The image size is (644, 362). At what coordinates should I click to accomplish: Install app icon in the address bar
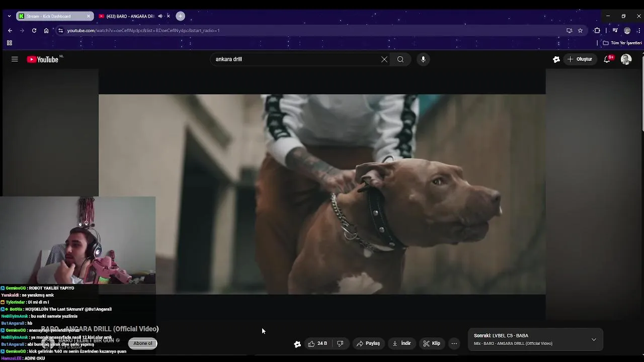click(569, 31)
